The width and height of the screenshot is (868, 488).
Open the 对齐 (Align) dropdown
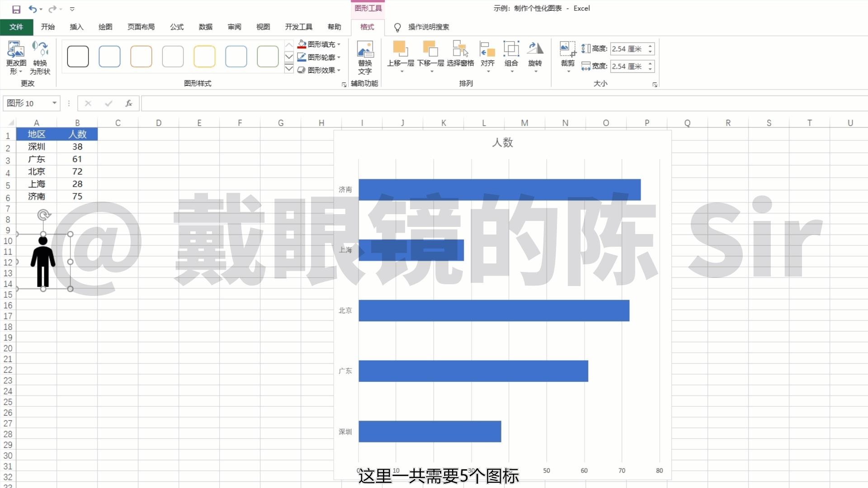tap(487, 58)
